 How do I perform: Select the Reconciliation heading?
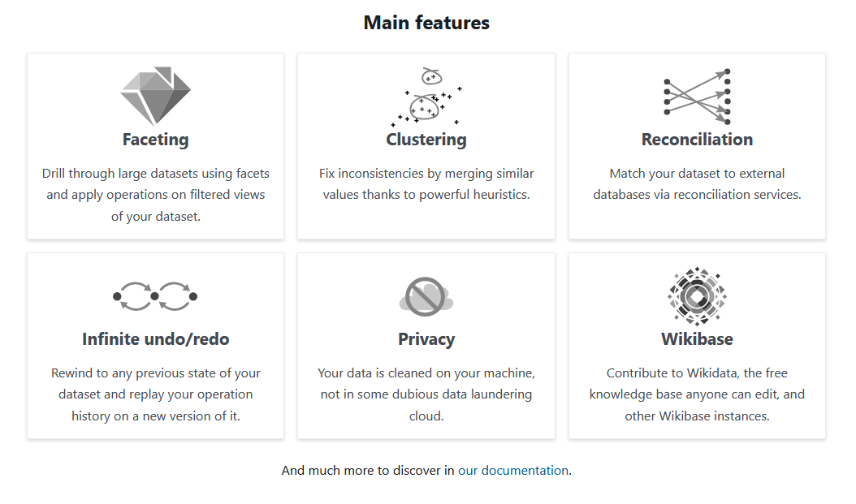point(697,140)
